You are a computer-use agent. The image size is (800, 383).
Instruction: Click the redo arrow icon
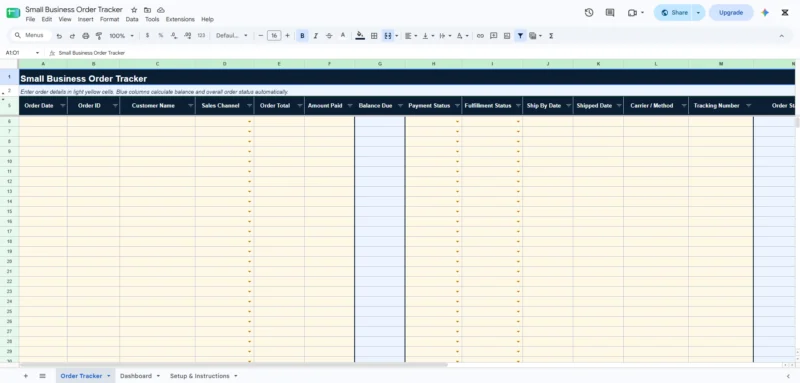click(x=72, y=36)
